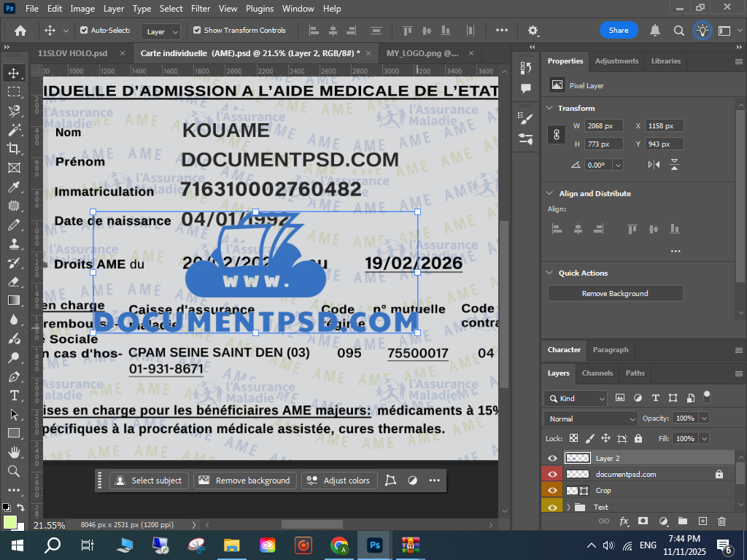Click the delete layer trash icon

[x=721, y=521]
